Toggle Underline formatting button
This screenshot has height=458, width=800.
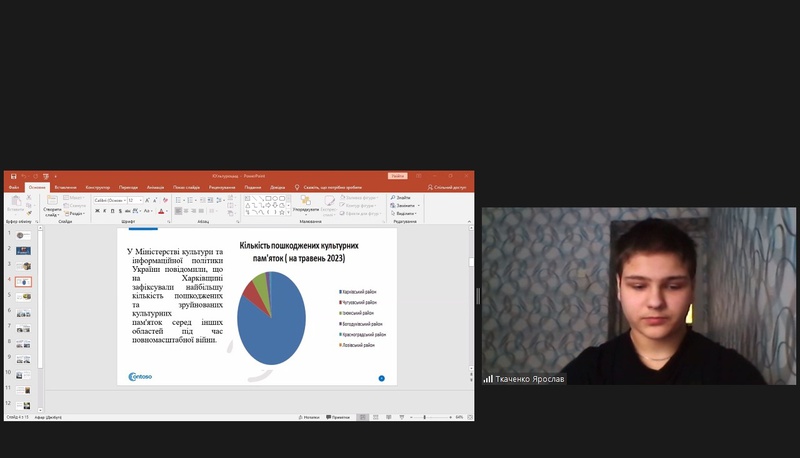point(114,211)
